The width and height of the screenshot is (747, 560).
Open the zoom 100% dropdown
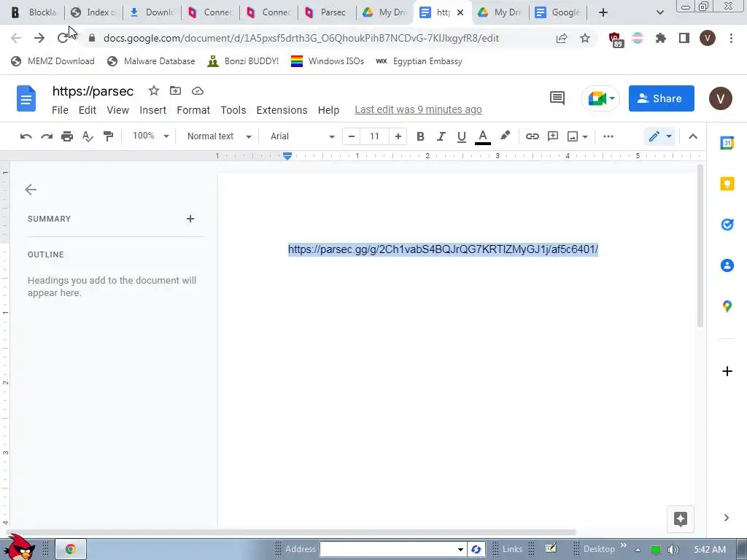(150, 136)
